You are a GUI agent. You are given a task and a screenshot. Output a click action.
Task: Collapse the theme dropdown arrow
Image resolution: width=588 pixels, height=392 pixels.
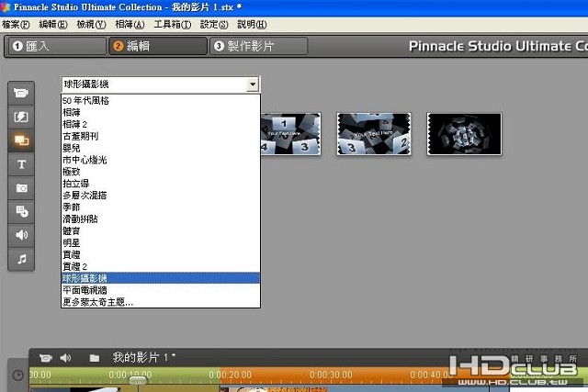click(x=253, y=84)
